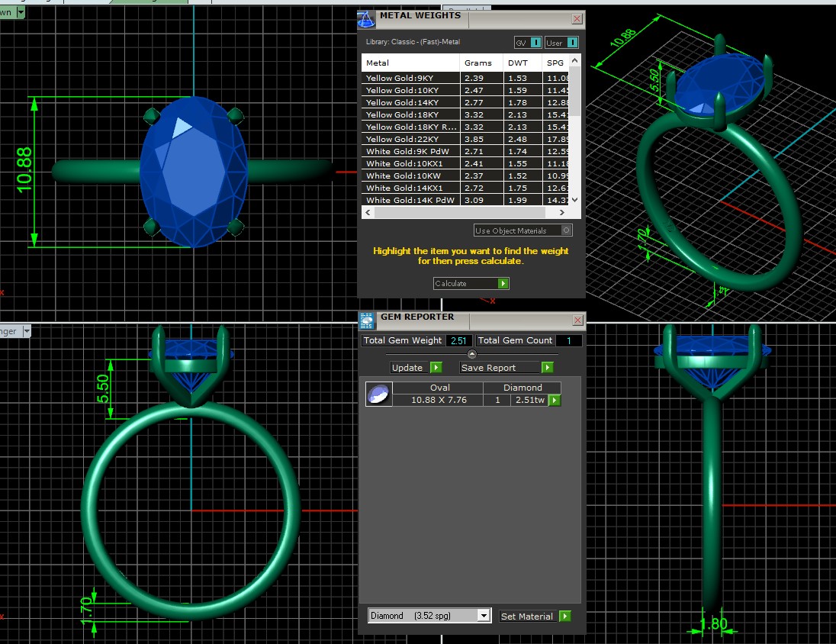Viewport: 836px width, 644px height.
Task: Click the Calculate button
Action: point(471,283)
